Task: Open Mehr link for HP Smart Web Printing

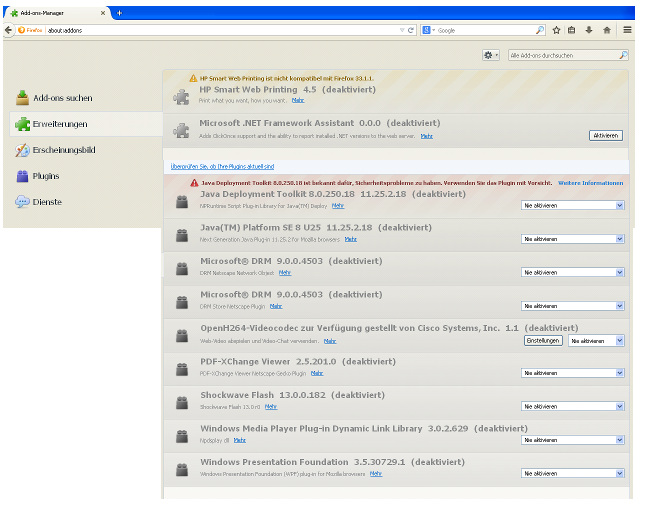Action: [x=298, y=100]
